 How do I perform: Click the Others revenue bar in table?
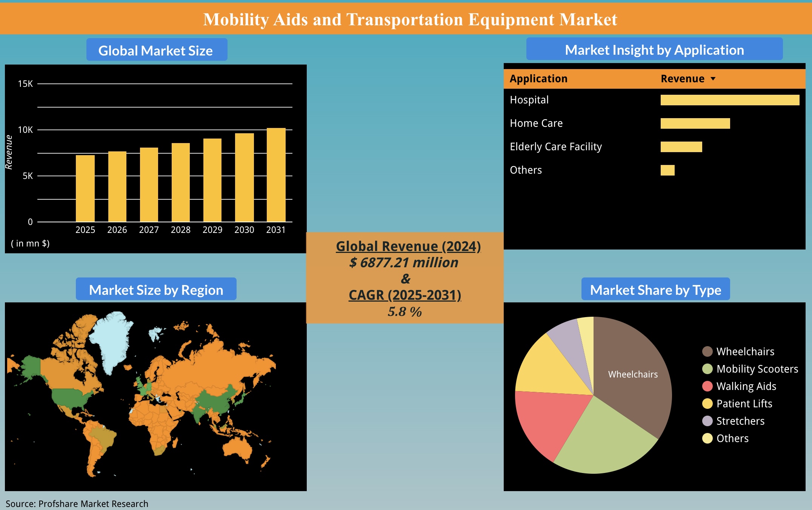[x=667, y=170]
